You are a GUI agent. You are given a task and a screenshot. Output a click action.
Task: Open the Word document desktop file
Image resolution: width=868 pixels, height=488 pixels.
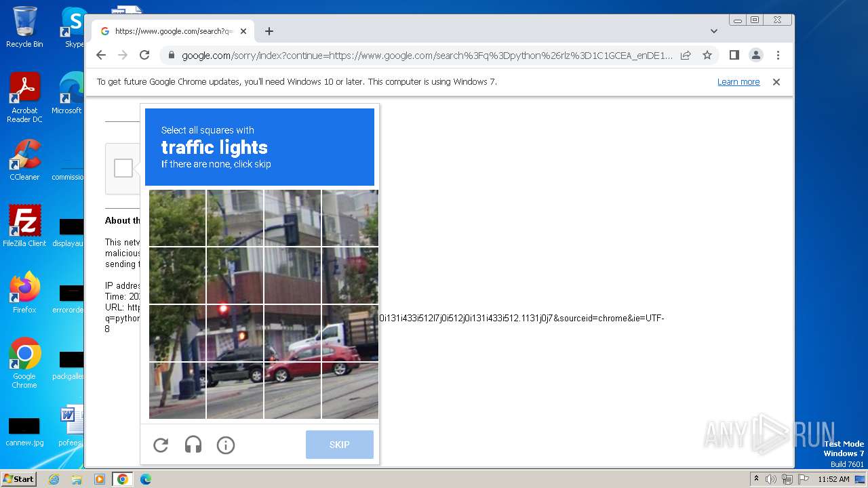point(71,426)
